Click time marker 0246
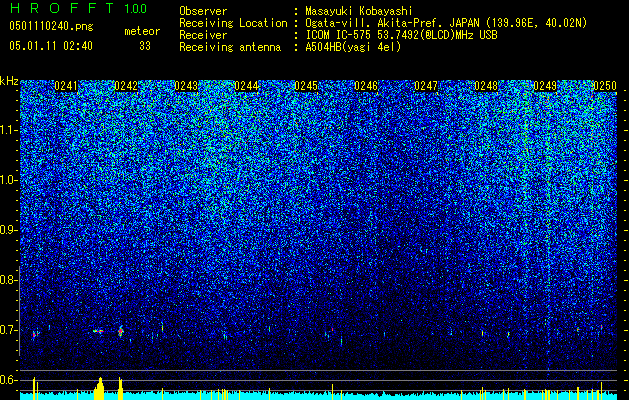This screenshot has height=400, width=629. pos(366,86)
